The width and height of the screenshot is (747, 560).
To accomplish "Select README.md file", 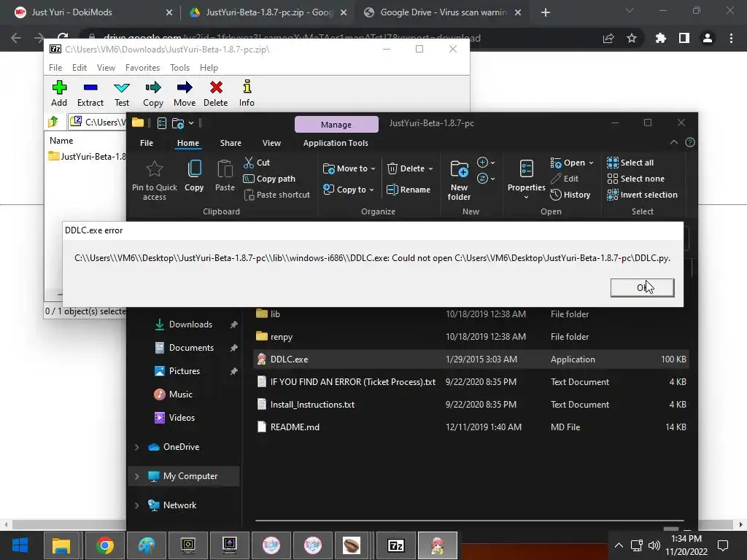I will (471, 427).
